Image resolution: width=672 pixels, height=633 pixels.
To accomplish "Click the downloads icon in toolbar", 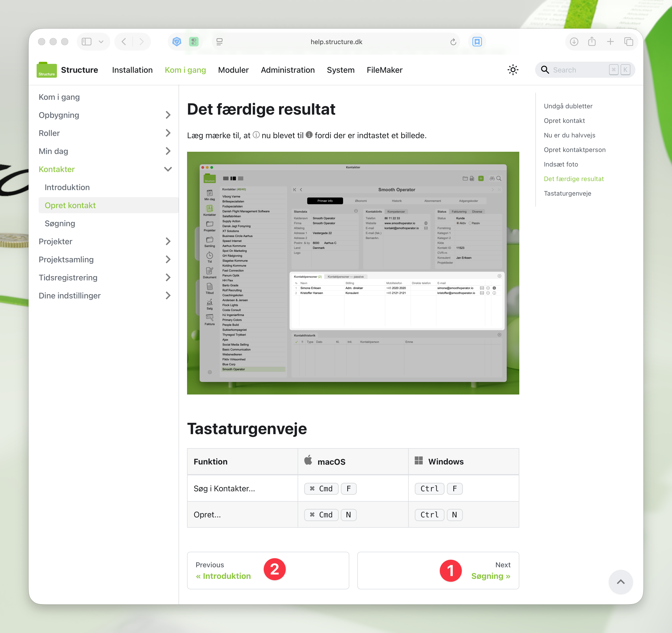I will click(x=574, y=42).
